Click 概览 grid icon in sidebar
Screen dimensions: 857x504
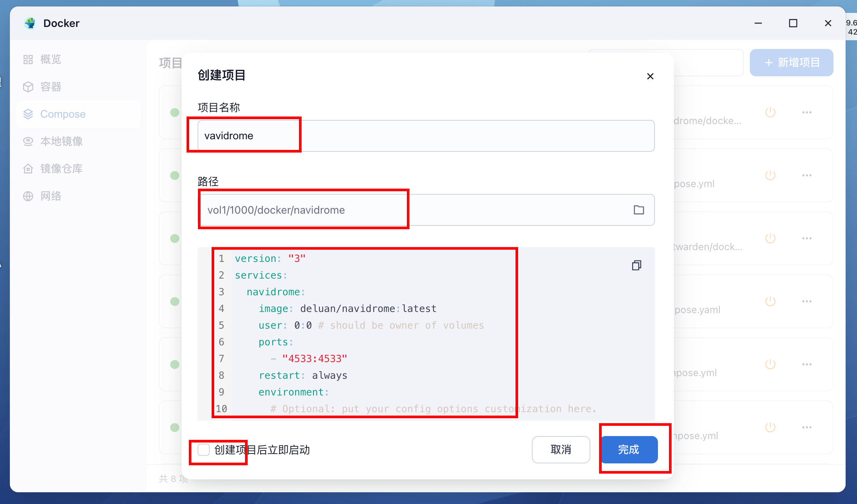click(x=28, y=60)
